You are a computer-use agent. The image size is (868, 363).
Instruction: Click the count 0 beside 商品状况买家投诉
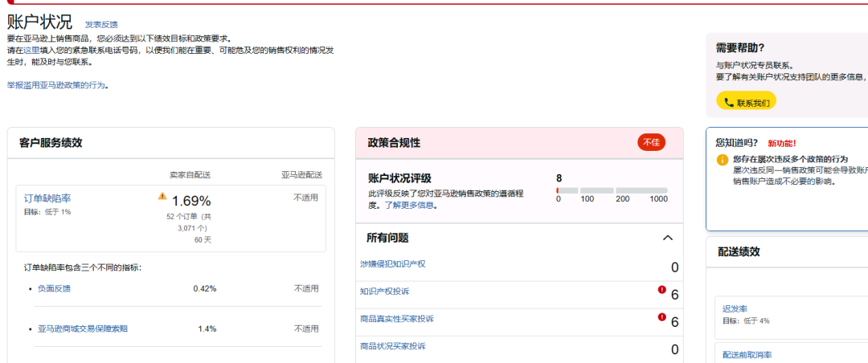tap(675, 349)
